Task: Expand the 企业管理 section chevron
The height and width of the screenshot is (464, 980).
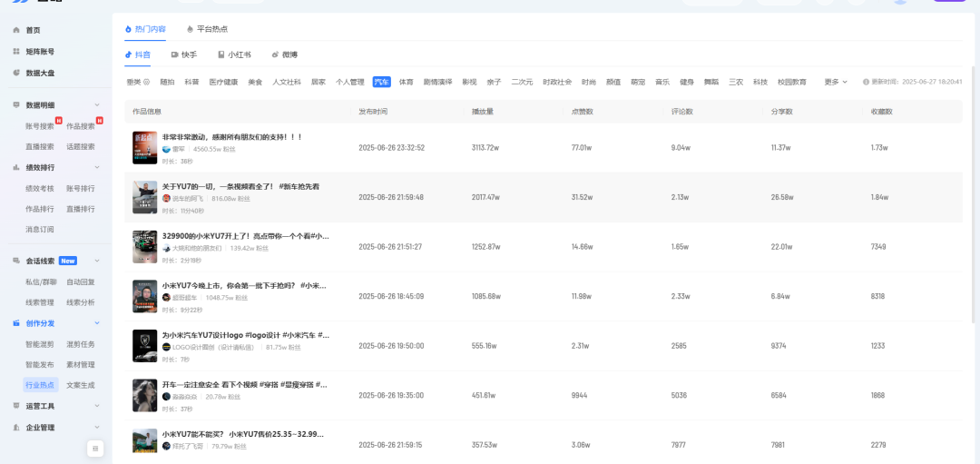Action: (x=97, y=427)
